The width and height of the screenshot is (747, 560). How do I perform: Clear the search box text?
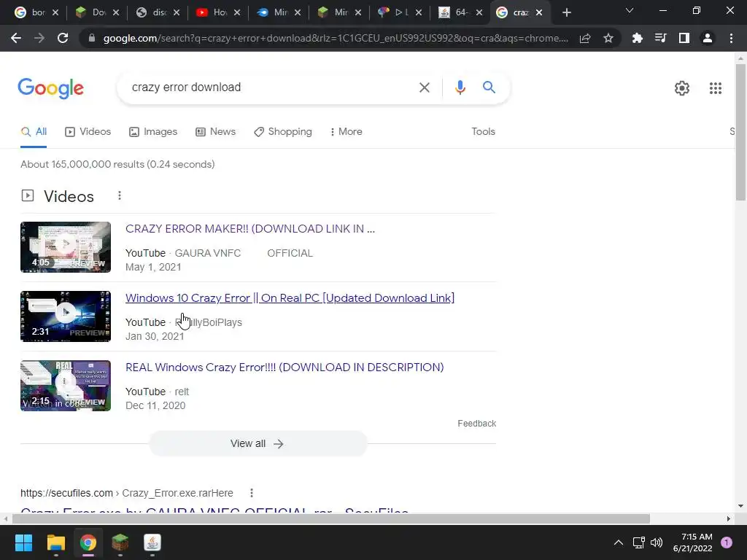click(x=424, y=87)
